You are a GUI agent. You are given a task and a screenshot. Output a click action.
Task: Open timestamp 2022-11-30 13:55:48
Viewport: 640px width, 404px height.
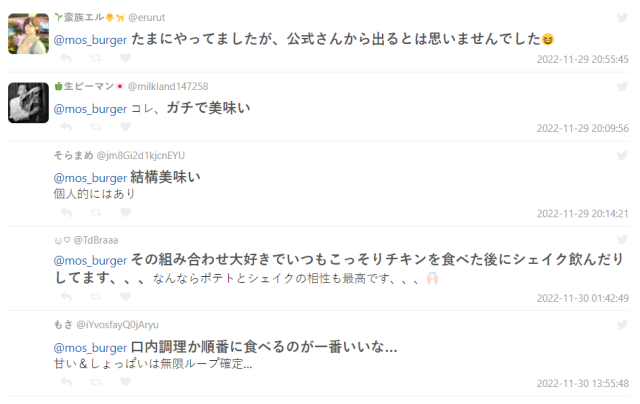click(x=582, y=384)
